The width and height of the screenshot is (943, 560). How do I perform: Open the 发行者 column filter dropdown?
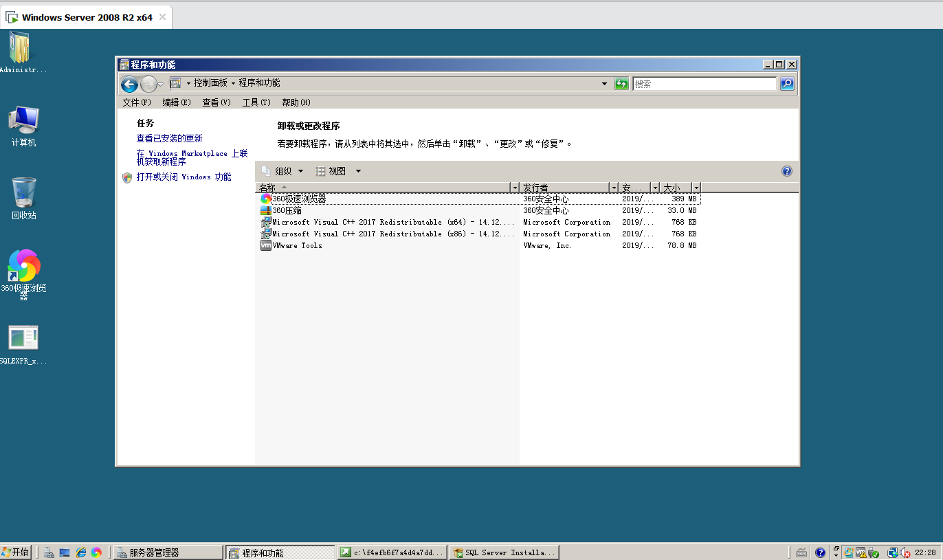(x=614, y=188)
